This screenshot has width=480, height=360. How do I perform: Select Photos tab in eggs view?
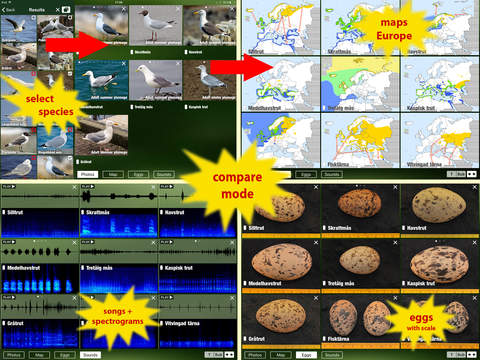[x=255, y=355]
